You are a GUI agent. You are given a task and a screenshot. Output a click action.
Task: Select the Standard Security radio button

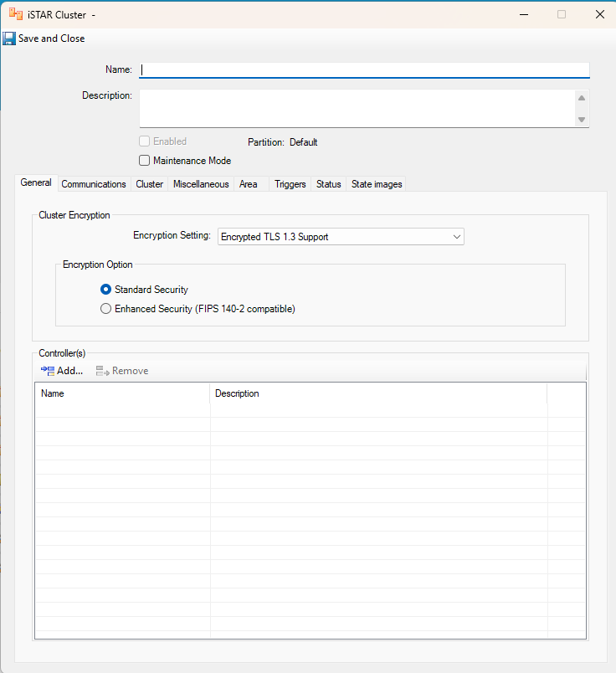point(105,290)
